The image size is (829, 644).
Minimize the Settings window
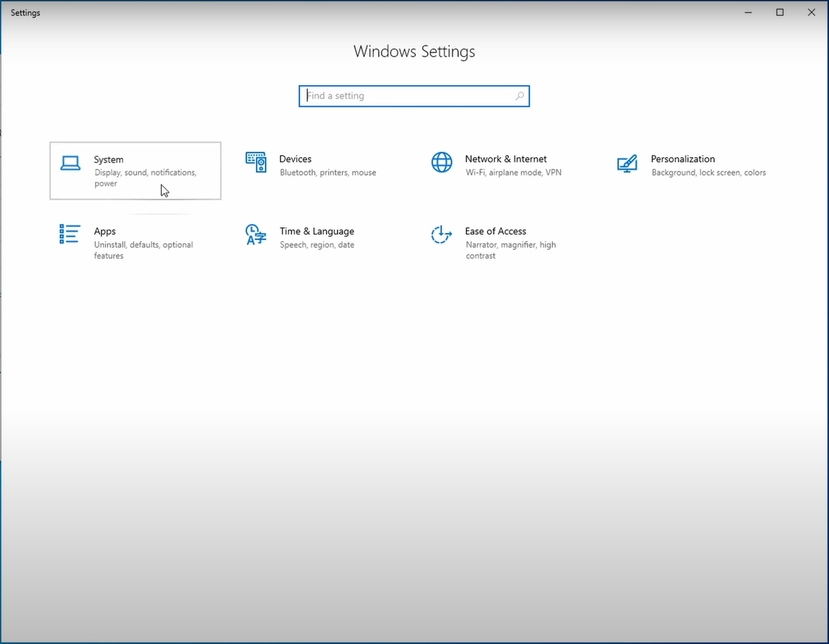click(x=748, y=12)
